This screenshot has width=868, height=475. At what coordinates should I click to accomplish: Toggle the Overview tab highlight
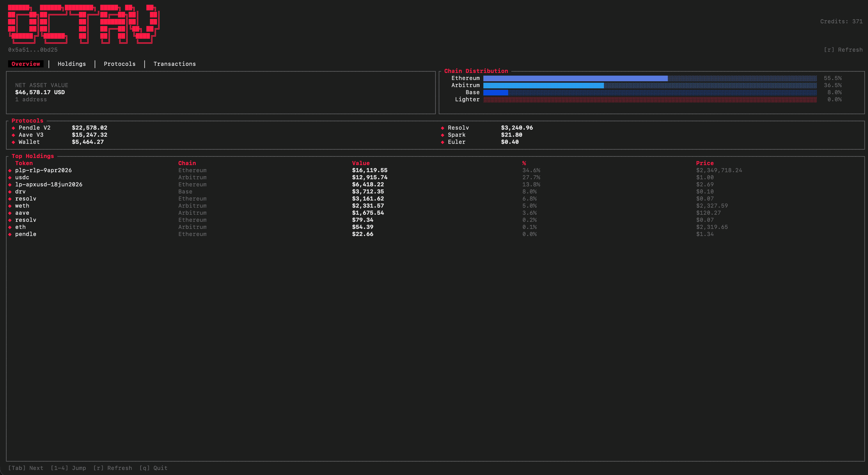(26, 64)
